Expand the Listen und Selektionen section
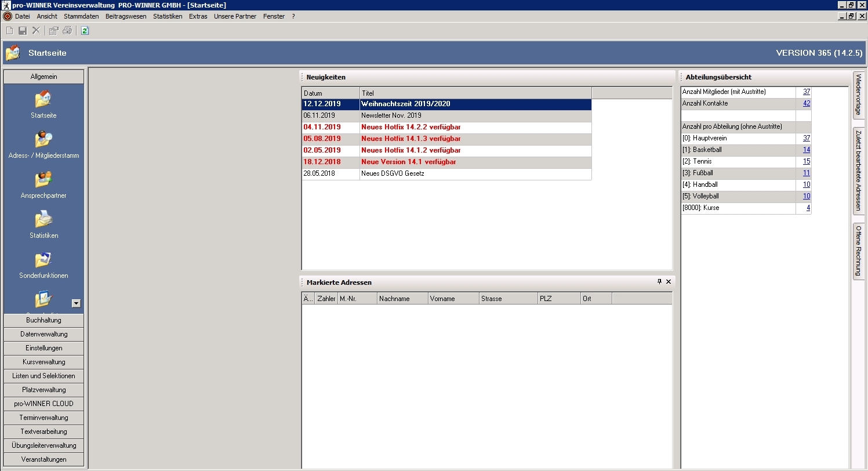Screen dimensions: 868x471 point(43,376)
